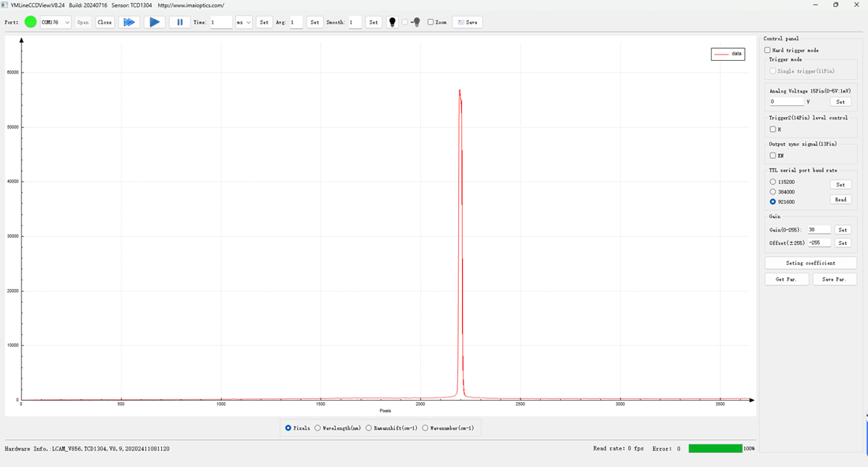Focus the Smooth input field
This screenshot has width=868, height=467.
(355, 22)
